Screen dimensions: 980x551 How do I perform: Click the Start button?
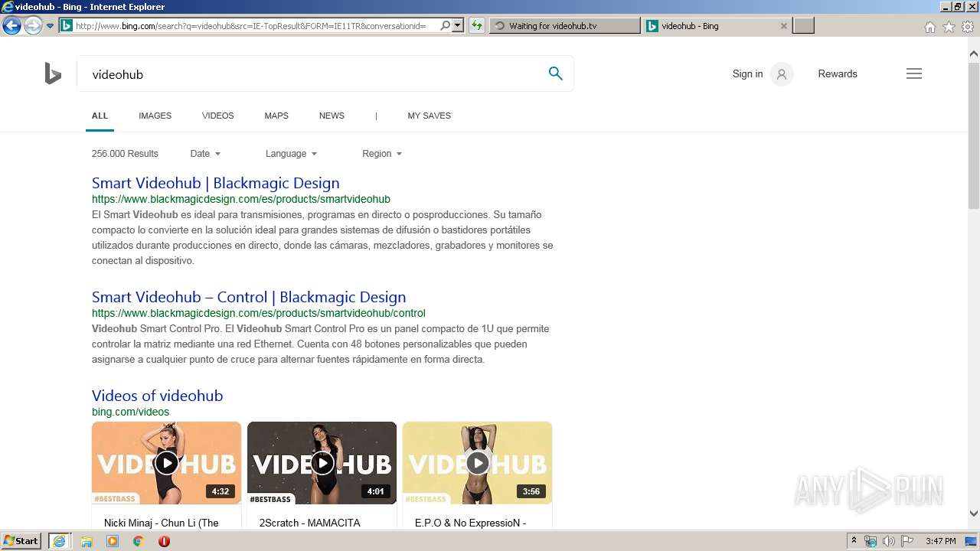(21, 541)
